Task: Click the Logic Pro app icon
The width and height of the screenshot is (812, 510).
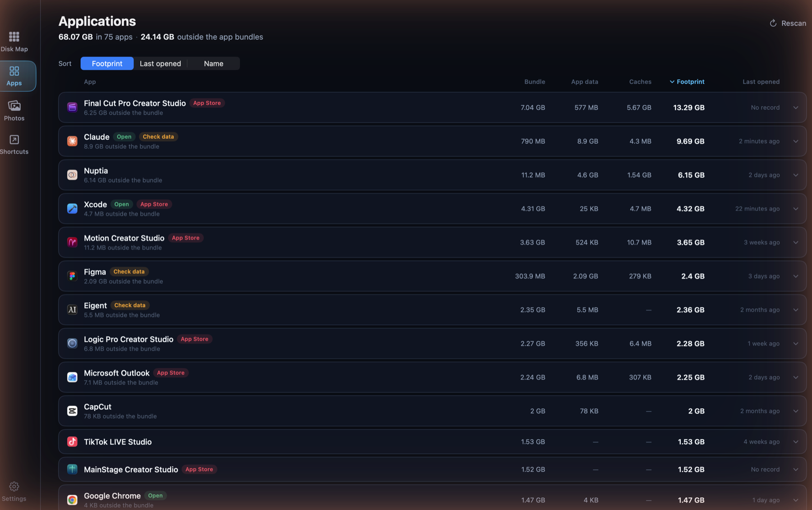Action: pos(72,344)
